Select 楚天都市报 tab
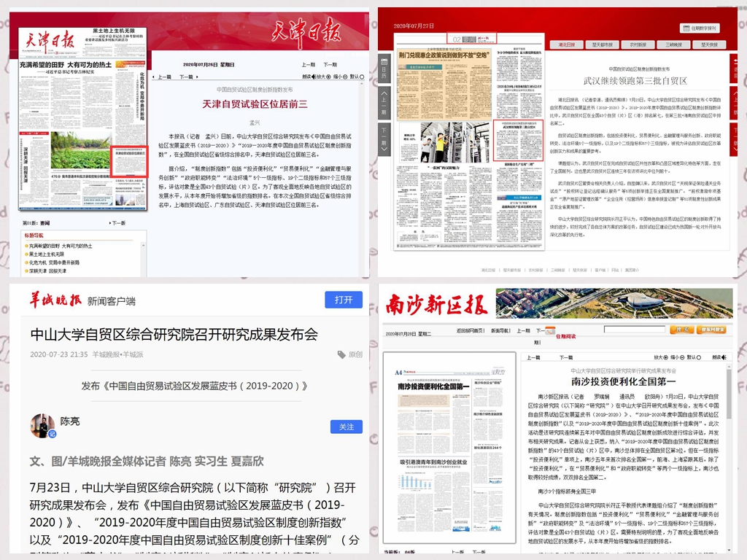Screen dimensions: 747x560 (603, 44)
